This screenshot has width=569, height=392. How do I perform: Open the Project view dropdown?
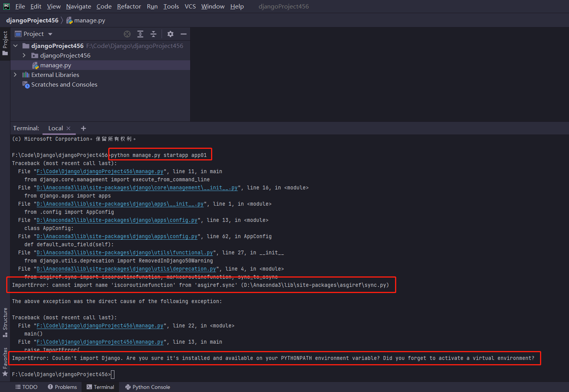point(50,34)
